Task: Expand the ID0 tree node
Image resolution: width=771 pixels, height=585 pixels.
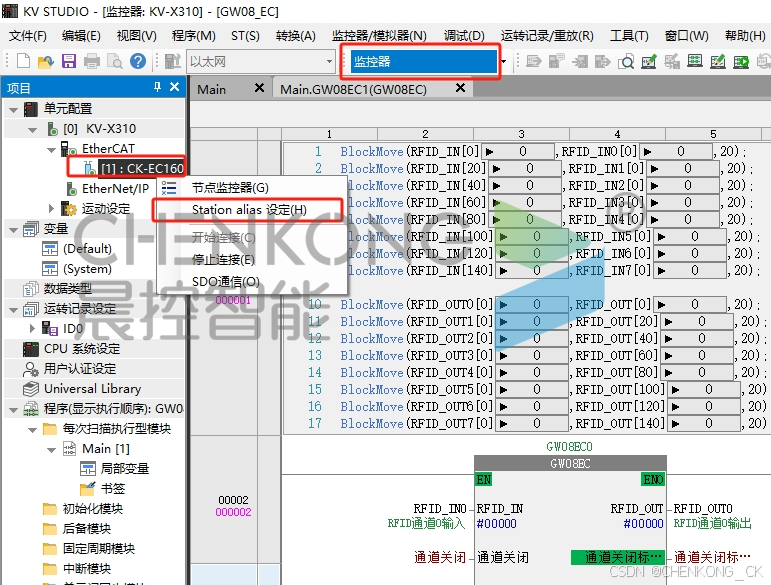Action: coord(32,328)
